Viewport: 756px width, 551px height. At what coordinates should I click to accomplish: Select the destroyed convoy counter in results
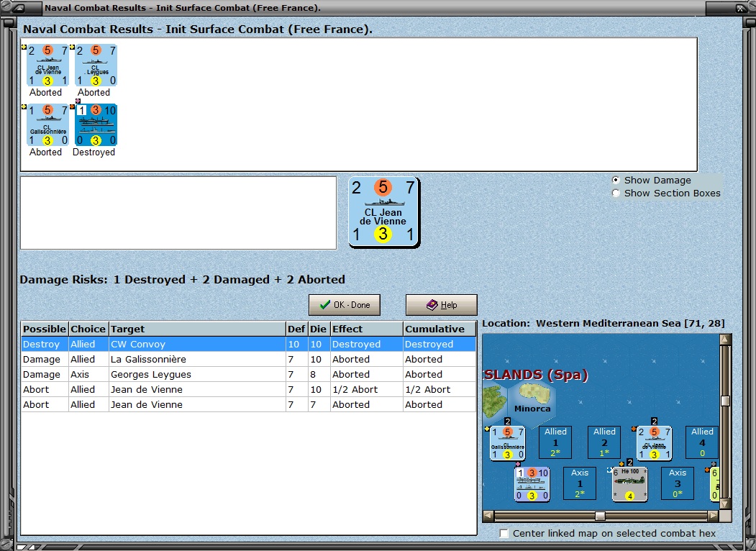pyautogui.click(x=96, y=125)
